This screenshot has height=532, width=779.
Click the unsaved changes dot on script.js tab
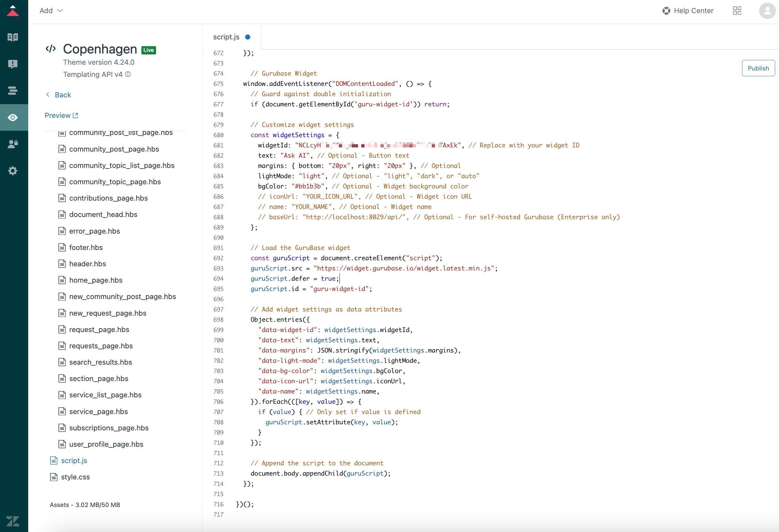(x=248, y=37)
